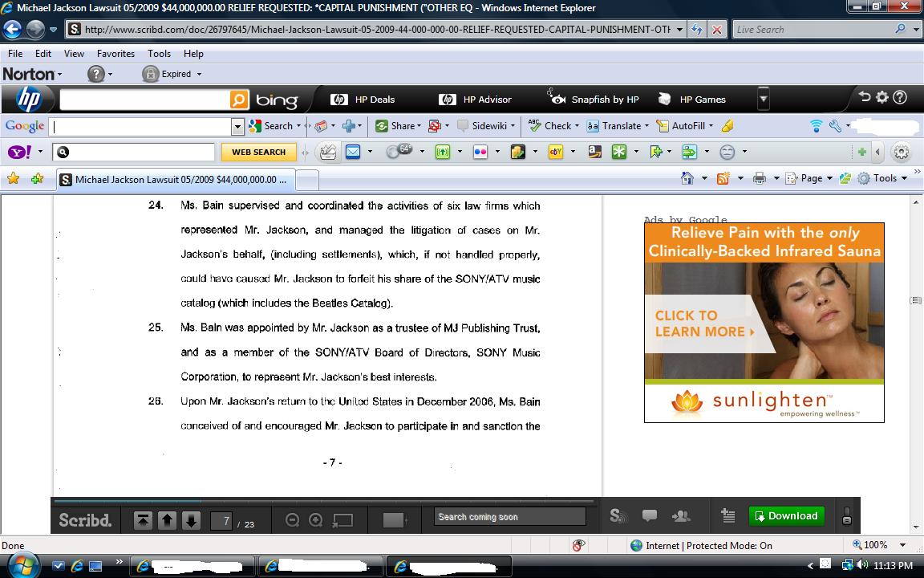Screen dimensions: 924x578
Task: Expand the HP toolbar more-options dropdown
Action: point(763,99)
